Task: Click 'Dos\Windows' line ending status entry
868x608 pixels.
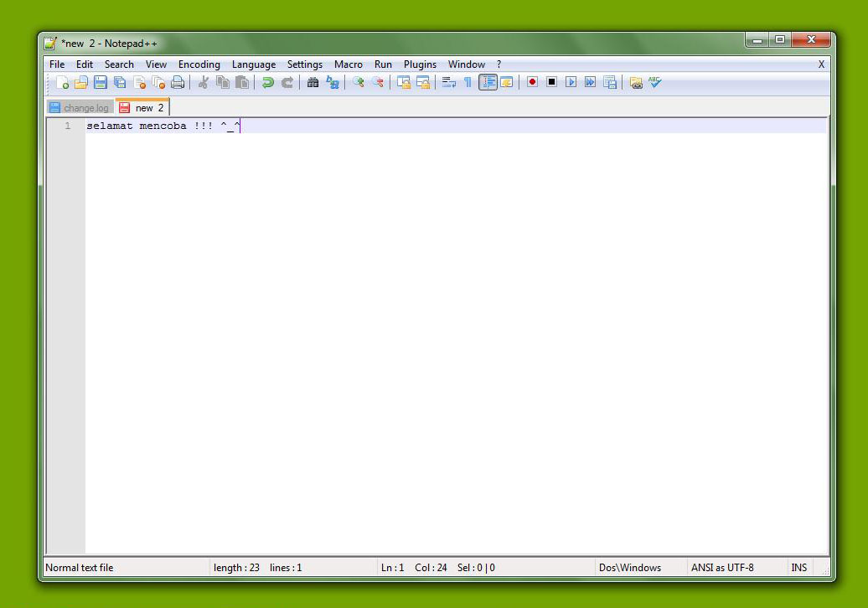Action: 630,567
